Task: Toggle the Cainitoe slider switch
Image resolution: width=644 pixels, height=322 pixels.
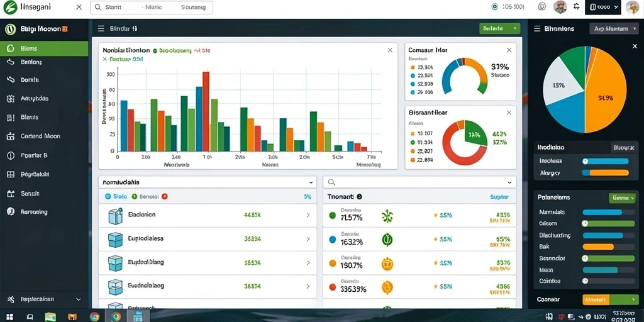Action: coord(586,281)
